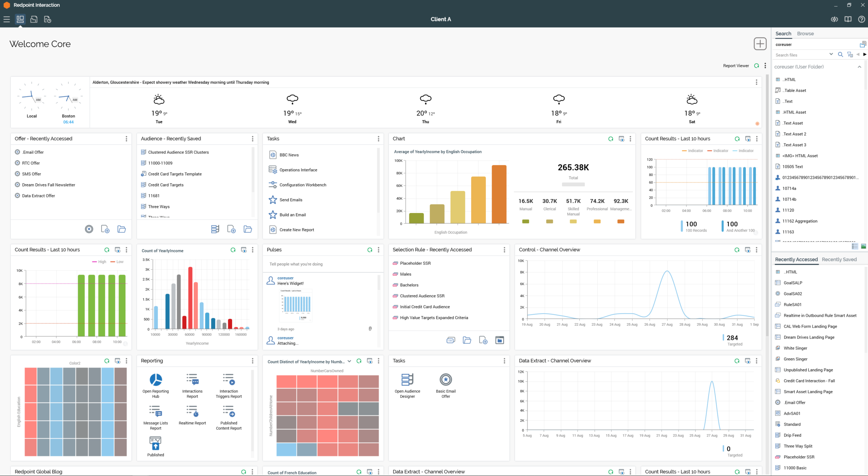The image size is (868, 476).
Task: Click the Build an Email star icon
Action: click(x=273, y=215)
